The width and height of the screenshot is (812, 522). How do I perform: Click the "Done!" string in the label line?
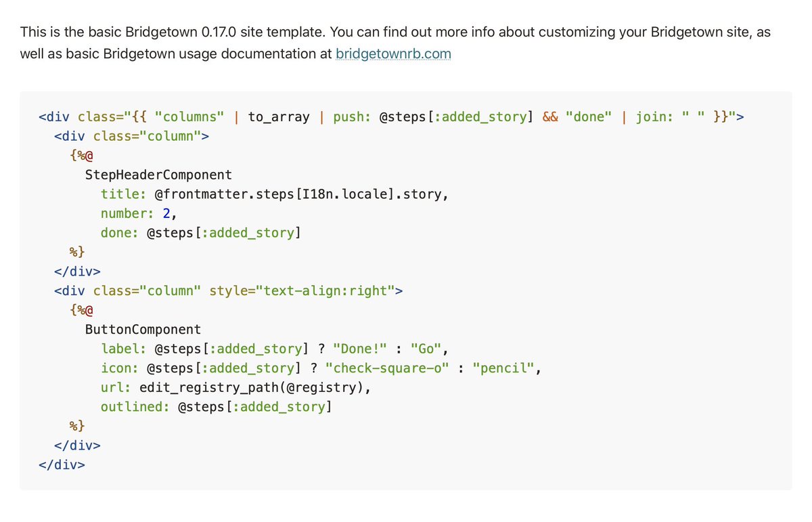[359, 349]
